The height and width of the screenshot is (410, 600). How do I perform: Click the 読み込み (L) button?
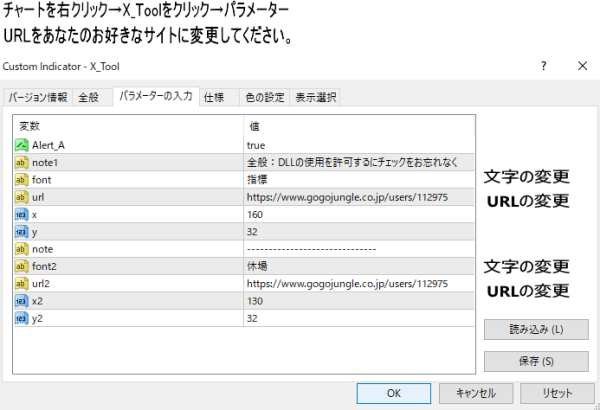(x=536, y=330)
